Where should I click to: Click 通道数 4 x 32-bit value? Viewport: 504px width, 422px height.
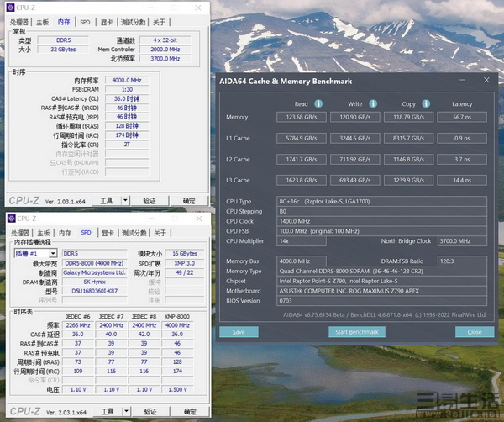pos(165,40)
